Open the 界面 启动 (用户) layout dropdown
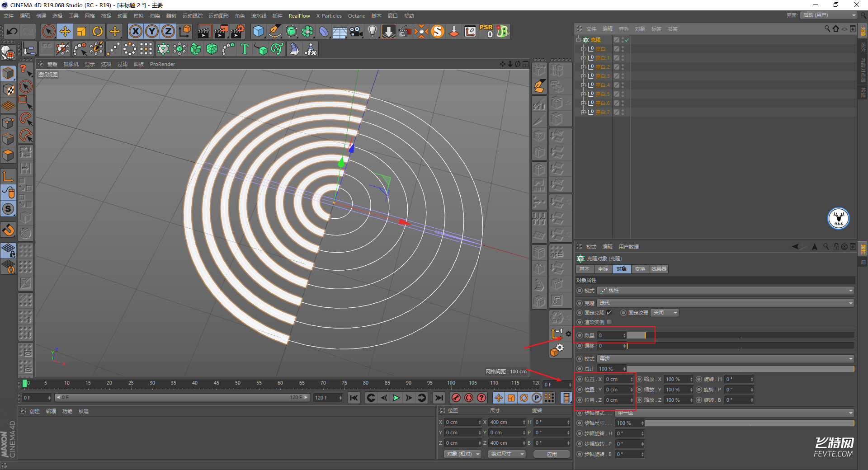Image resolution: width=868 pixels, height=470 pixels. coord(829,15)
